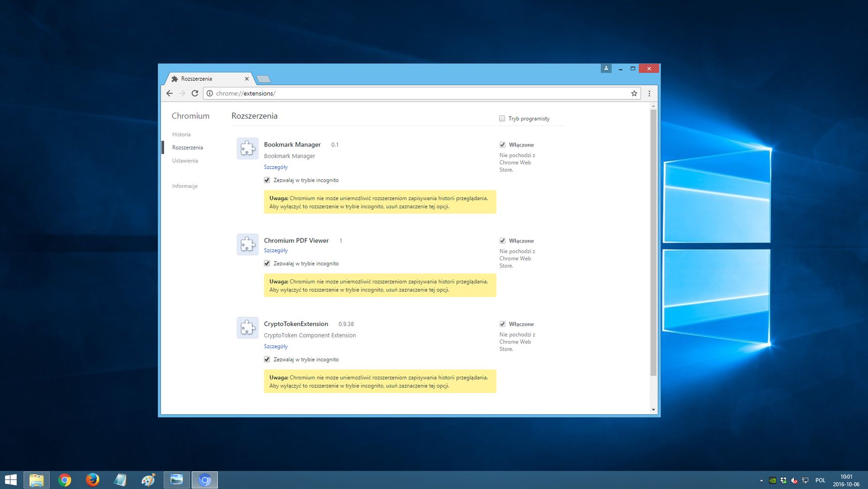Click the Bookmark Manager puzzle icon

click(248, 149)
